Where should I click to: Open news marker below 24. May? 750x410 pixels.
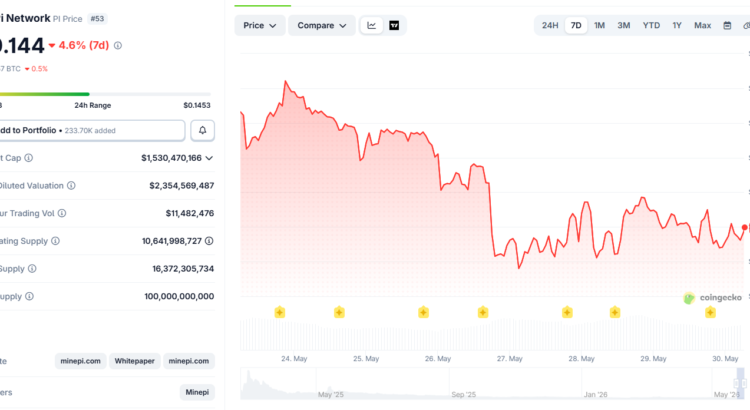[280, 312]
